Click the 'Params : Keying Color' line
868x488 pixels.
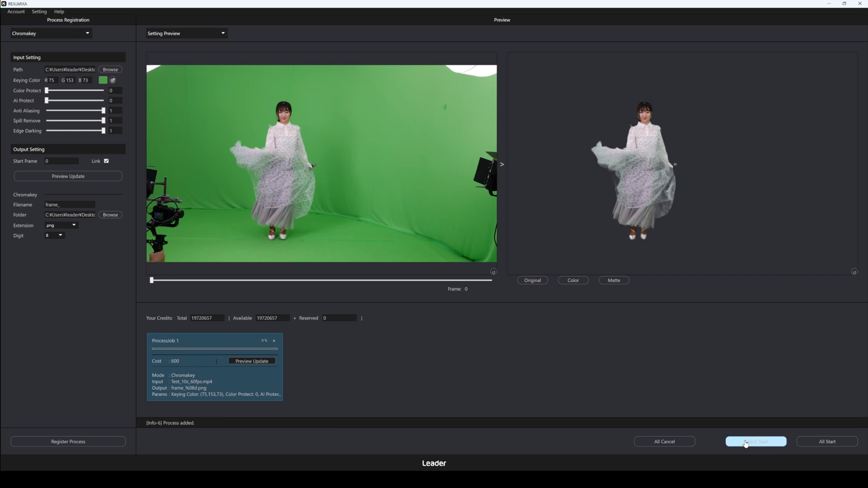pyautogui.click(x=217, y=394)
